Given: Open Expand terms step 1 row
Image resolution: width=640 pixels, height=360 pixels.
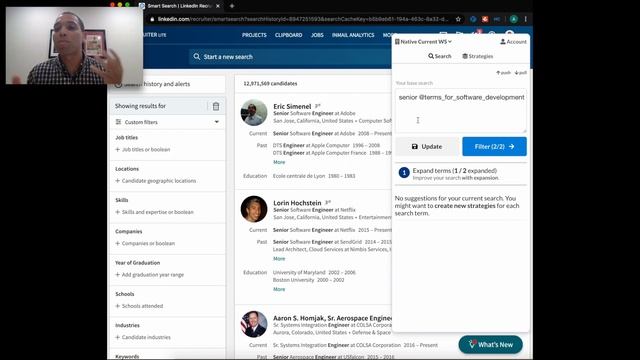Looking at the screenshot, I should [x=461, y=174].
